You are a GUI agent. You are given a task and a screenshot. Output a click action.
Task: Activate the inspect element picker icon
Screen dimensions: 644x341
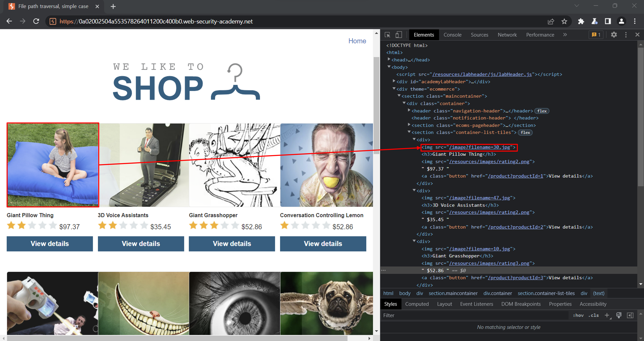pyautogui.click(x=388, y=35)
